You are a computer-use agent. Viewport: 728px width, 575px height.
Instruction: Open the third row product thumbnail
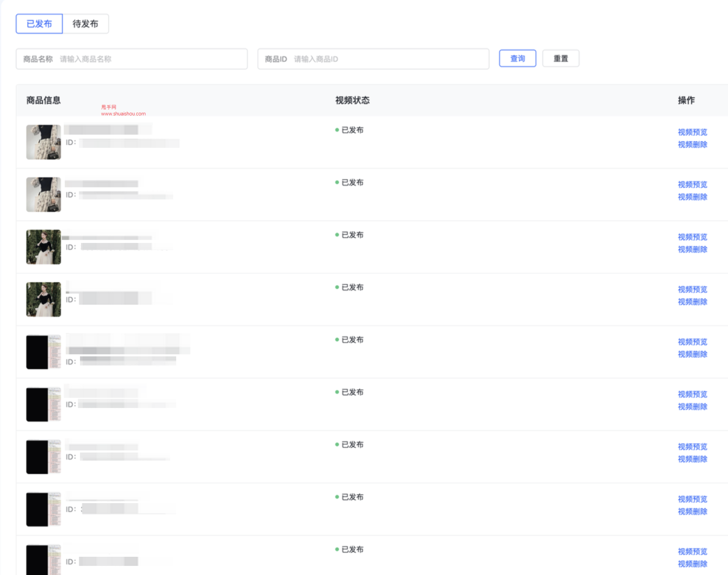click(x=44, y=247)
